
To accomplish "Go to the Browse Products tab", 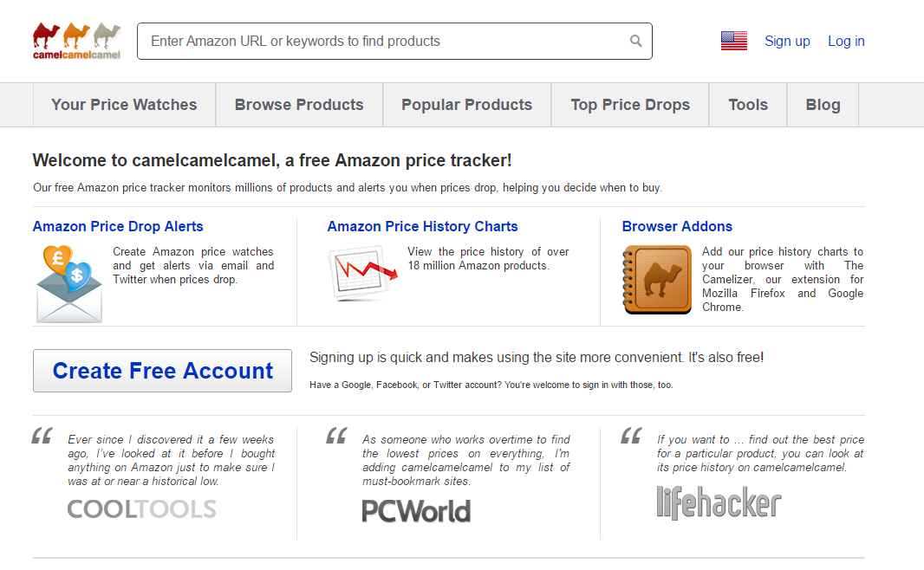I will click(299, 105).
